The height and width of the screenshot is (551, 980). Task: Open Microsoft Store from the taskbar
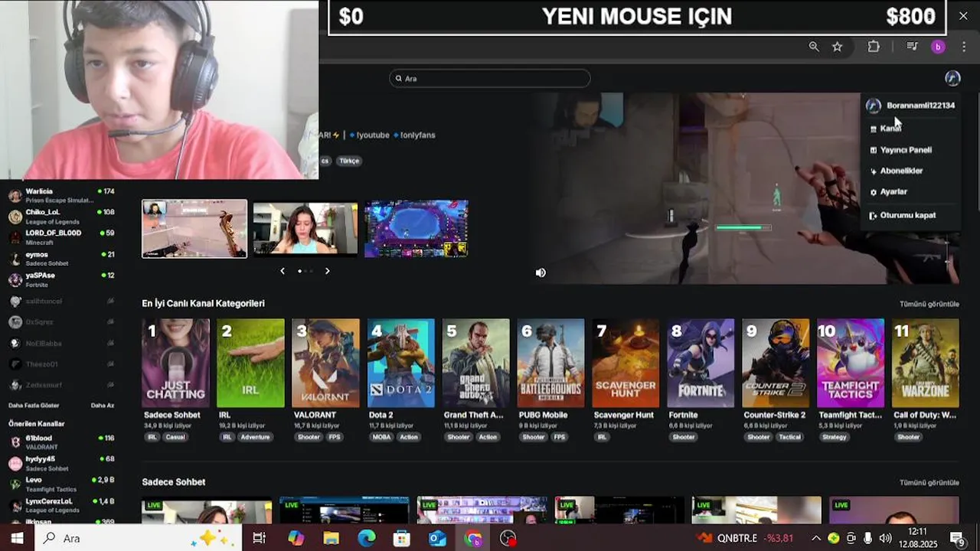(402, 538)
